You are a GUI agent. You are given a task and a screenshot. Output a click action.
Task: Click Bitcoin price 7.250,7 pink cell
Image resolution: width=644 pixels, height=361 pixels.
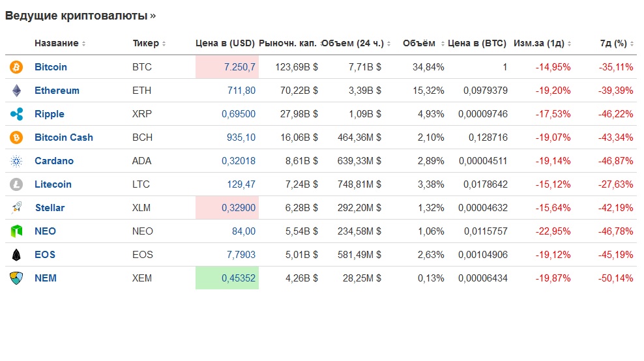[227, 67]
